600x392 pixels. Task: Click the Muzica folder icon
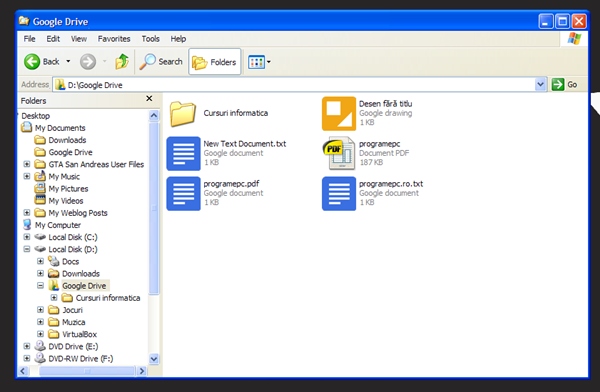54,322
